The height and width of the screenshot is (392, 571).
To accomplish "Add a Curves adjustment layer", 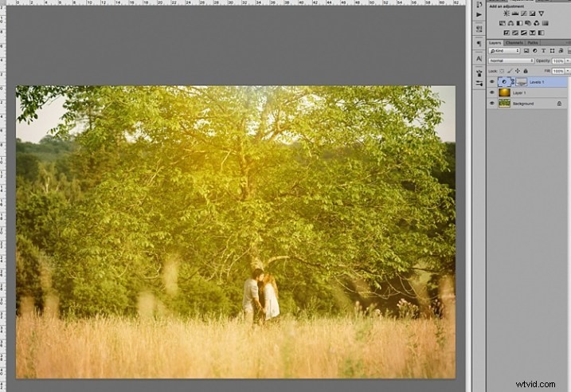I will pos(524,14).
